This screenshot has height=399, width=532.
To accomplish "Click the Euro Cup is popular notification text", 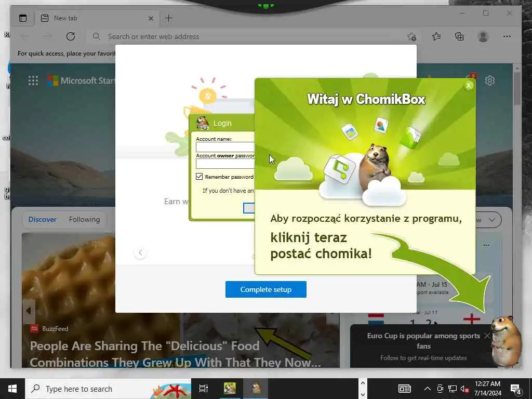I will pos(423,341).
